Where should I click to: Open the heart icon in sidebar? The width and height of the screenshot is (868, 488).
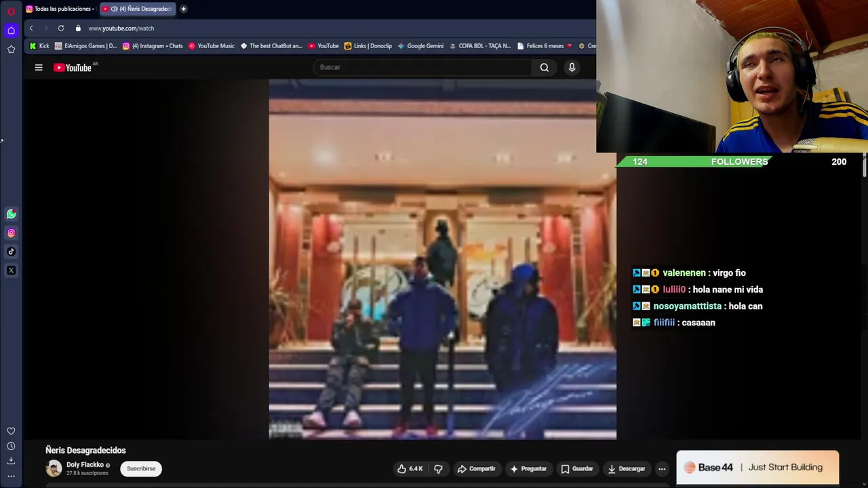point(11,431)
